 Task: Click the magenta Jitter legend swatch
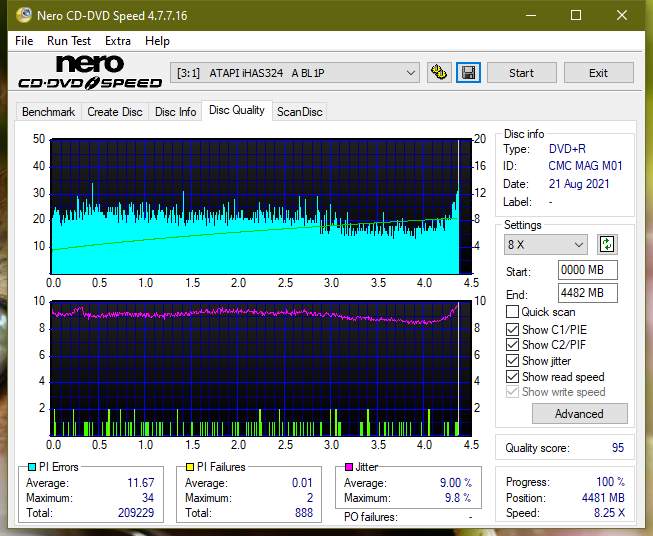[x=349, y=467]
